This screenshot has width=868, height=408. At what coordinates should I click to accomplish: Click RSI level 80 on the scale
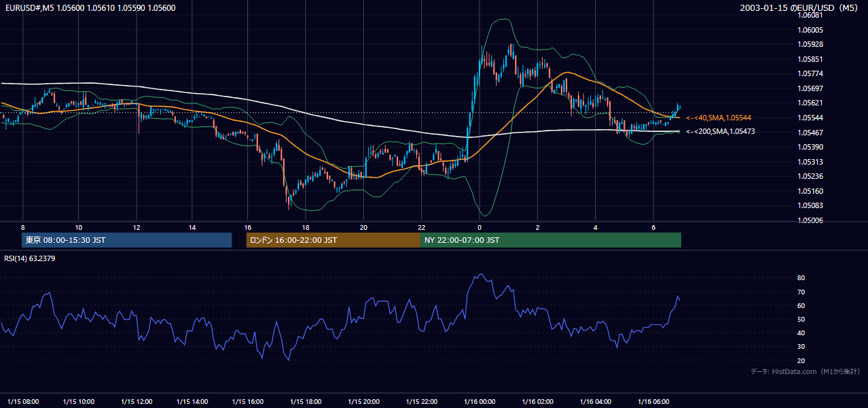[x=801, y=278]
